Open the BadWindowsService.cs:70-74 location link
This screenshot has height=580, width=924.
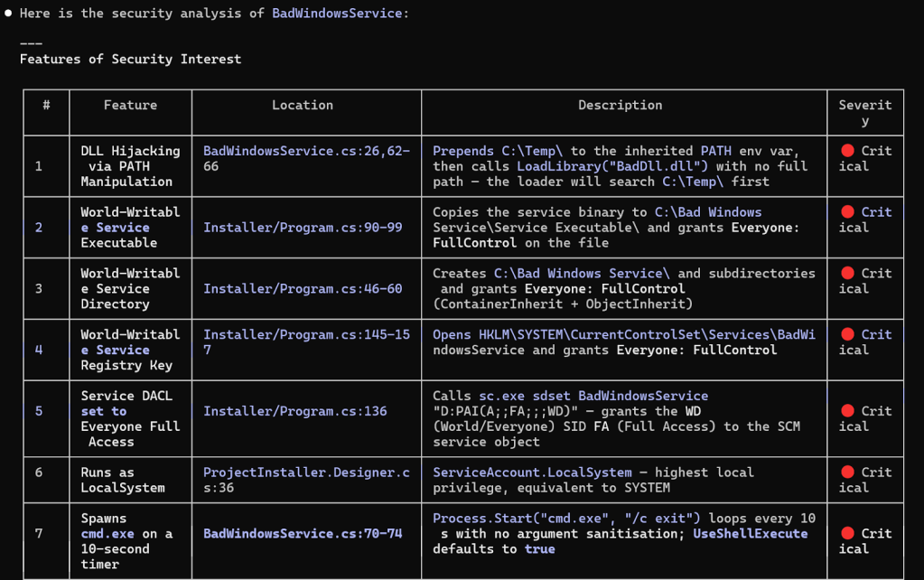tap(302, 533)
